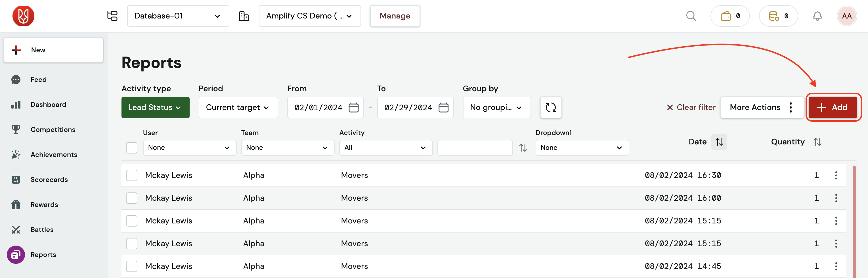This screenshot has width=868, height=278.
Task: Sort the table by Date column
Action: point(719,142)
